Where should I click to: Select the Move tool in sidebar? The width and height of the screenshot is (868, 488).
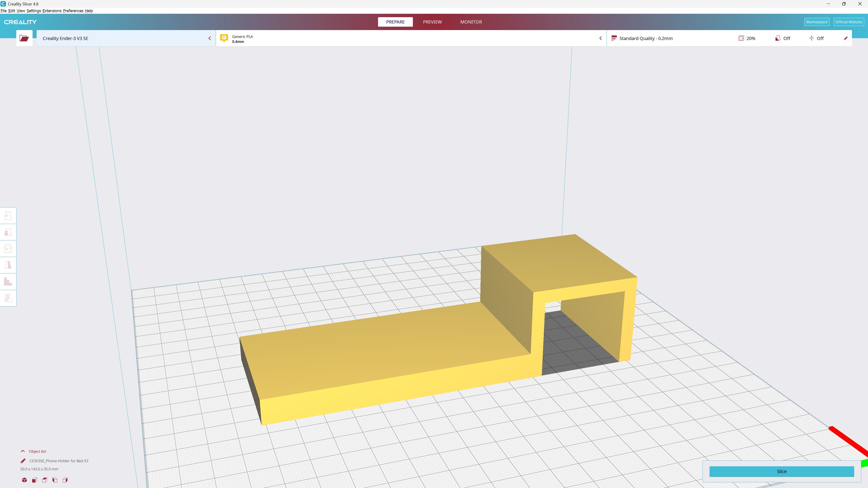(x=8, y=216)
